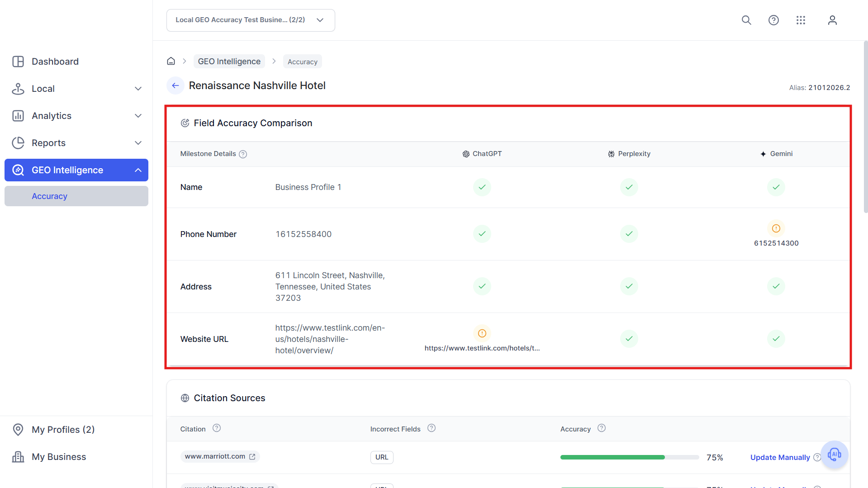868x488 pixels.
Task: Click the 75% accuracy value
Action: [715, 458]
